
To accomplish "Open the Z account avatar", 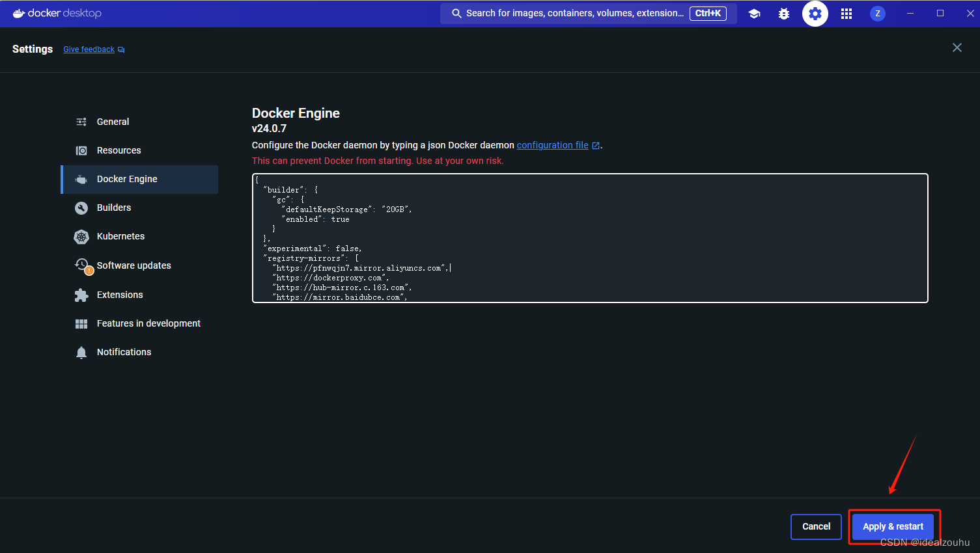I will [x=877, y=13].
